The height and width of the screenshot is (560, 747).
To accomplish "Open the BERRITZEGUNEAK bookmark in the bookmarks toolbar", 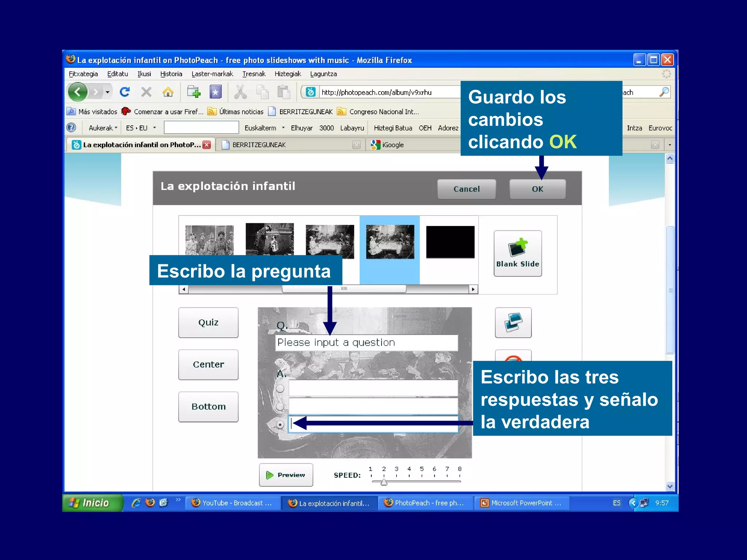I will (x=301, y=112).
